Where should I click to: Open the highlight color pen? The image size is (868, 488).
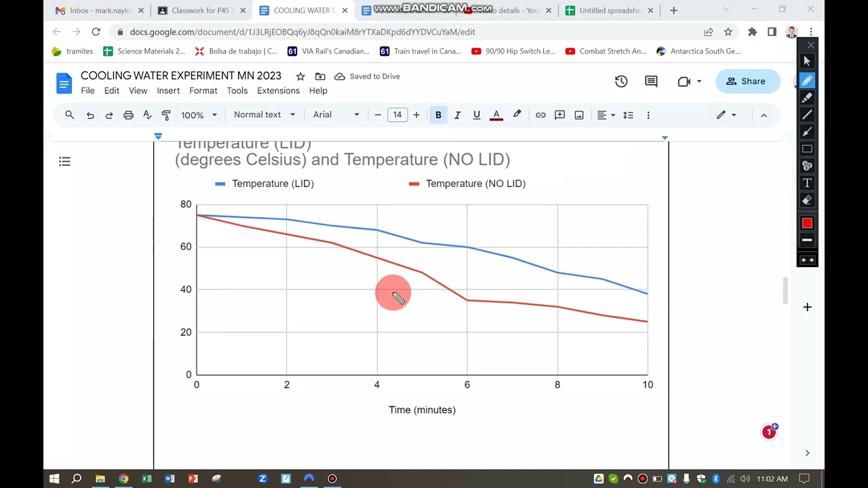[517, 115]
